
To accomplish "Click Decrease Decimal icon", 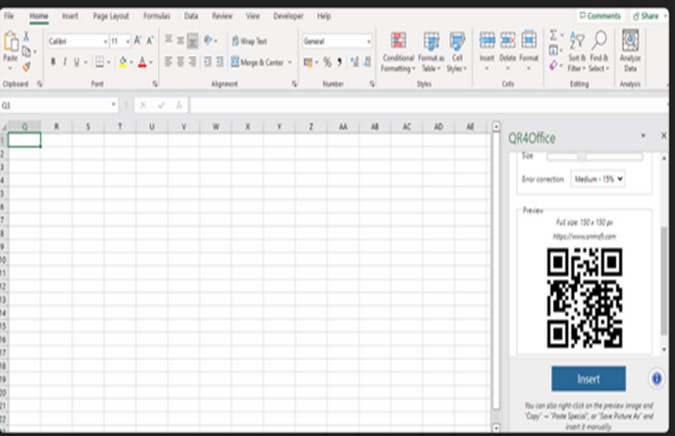I will [367, 62].
